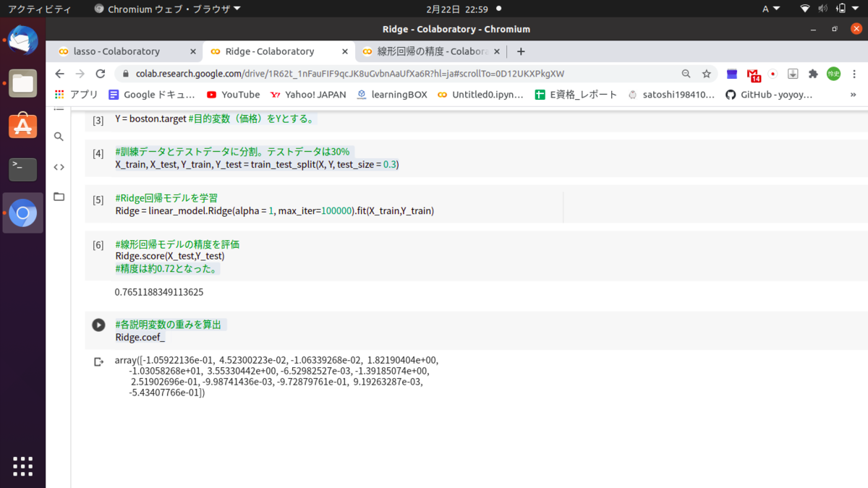Open the YouTube bookmark

click(x=233, y=95)
